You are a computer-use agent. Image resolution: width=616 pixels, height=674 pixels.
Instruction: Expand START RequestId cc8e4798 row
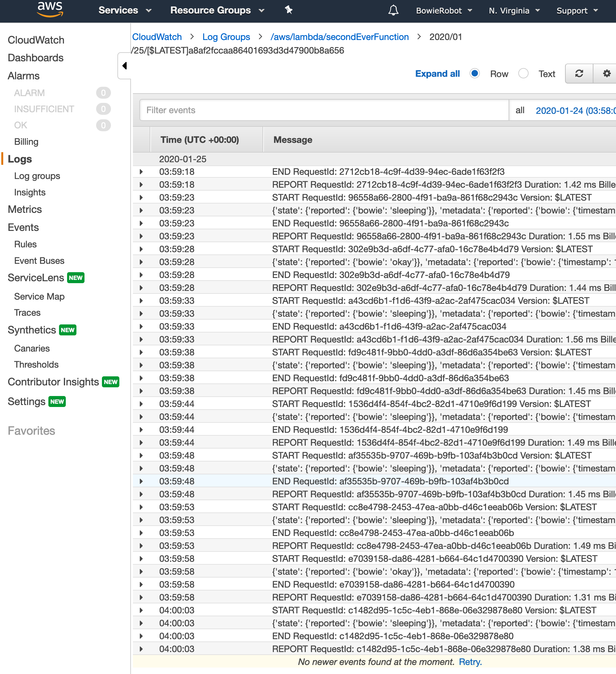[141, 507]
